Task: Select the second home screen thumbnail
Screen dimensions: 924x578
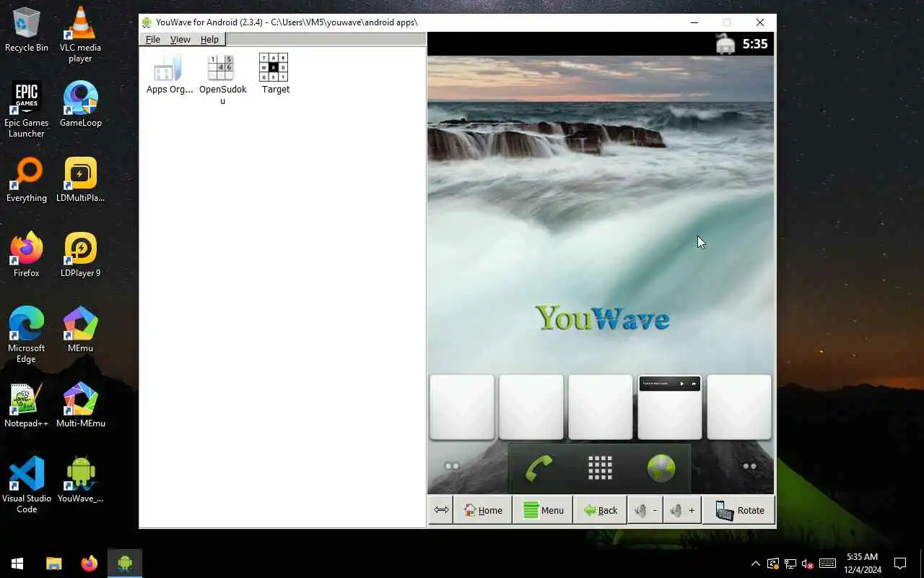Action: coord(531,407)
